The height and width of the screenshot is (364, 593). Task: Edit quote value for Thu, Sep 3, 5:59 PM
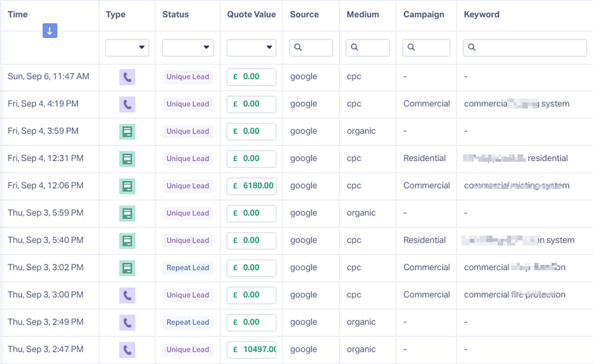pyautogui.click(x=252, y=213)
